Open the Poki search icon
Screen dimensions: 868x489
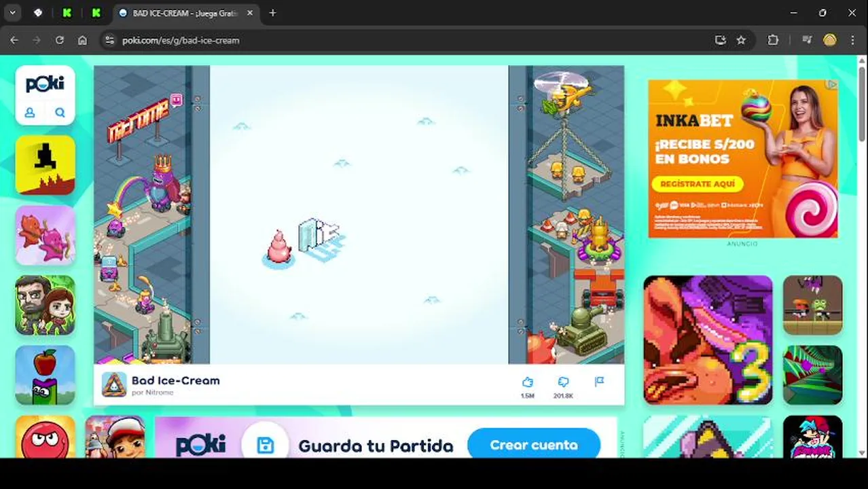tap(60, 113)
